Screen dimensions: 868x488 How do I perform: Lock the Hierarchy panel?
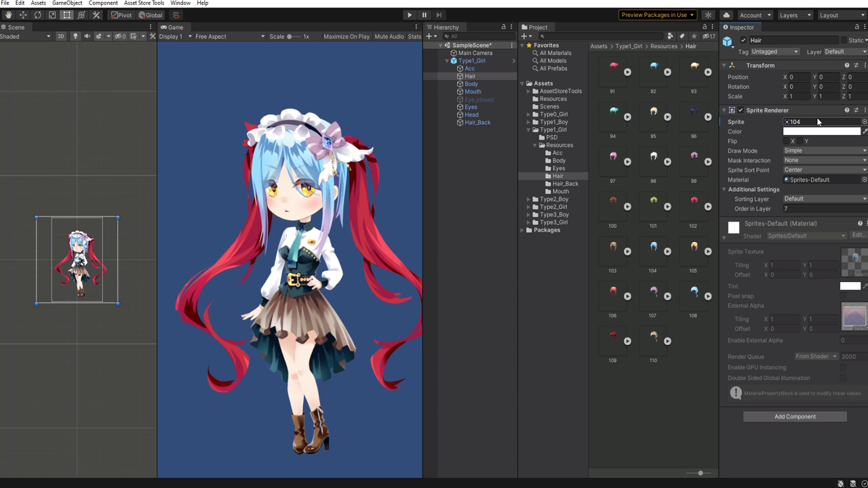point(503,27)
